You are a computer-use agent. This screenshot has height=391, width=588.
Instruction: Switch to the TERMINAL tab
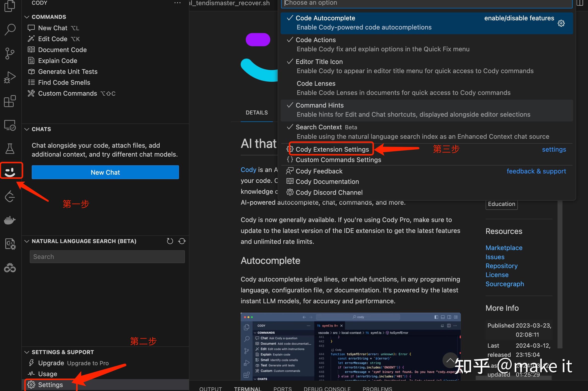(247, 388)
